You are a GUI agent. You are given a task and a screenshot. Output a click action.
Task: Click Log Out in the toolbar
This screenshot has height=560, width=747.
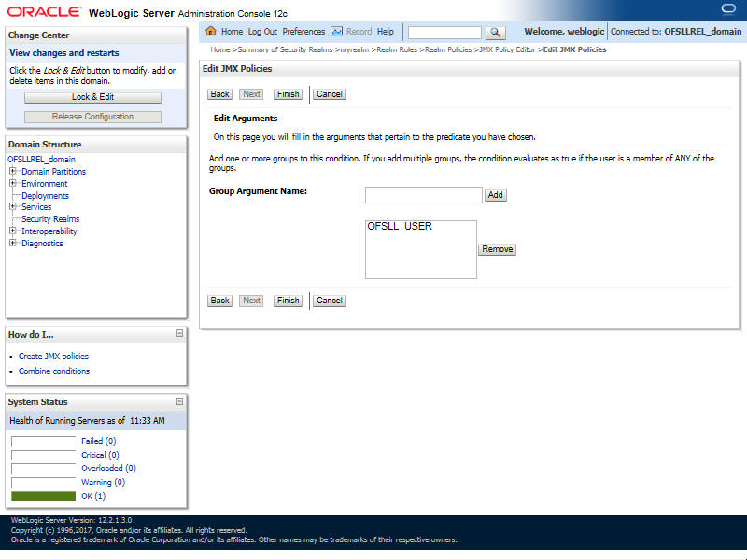262,32
